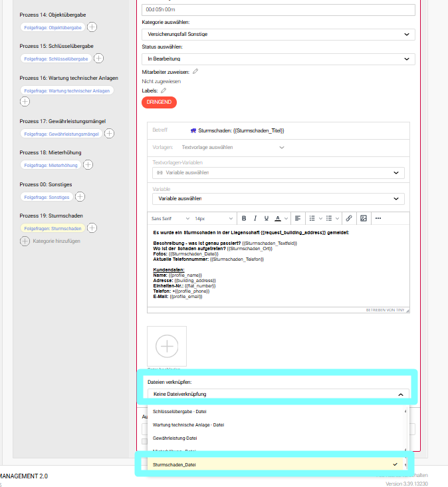The width and height of the screenshot is (448, 487).
Task: Add follow-up under Wartung technischer Anlagen
Action: pos(25,102)
